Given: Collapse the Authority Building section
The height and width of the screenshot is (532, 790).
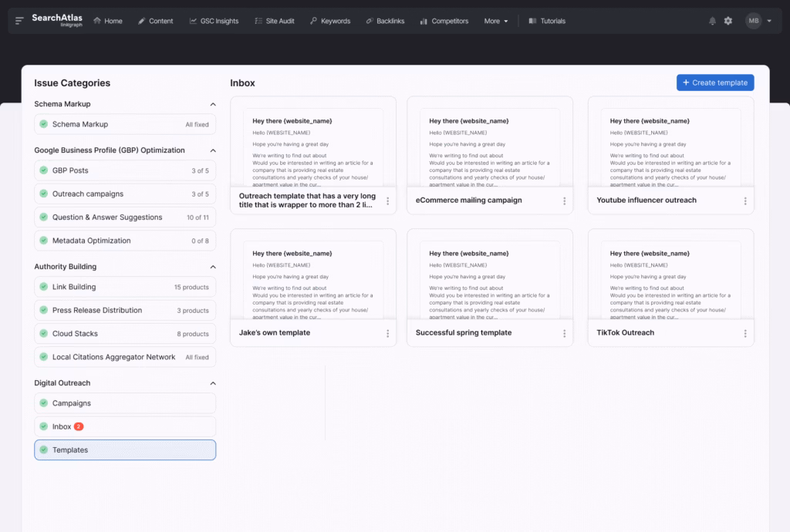Looking at the screenshot, I should [213, 267].
